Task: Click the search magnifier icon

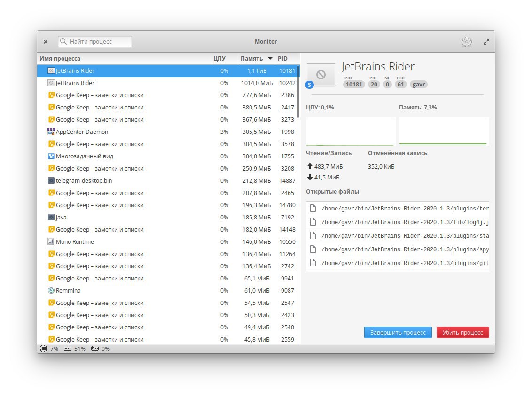Action: coord(63,41)
